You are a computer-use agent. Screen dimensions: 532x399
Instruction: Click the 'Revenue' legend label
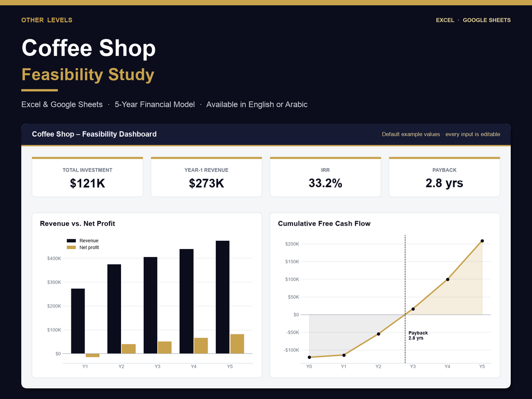(89, 241)
